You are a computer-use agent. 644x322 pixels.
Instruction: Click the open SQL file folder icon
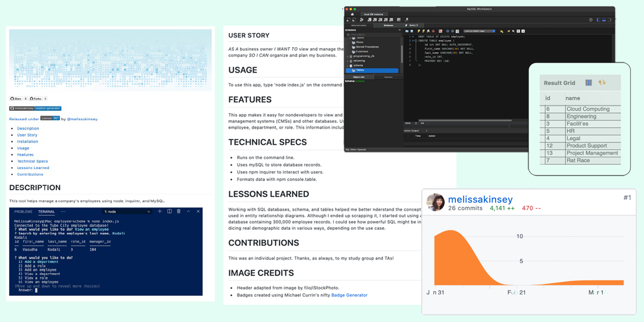pos(407,31)
